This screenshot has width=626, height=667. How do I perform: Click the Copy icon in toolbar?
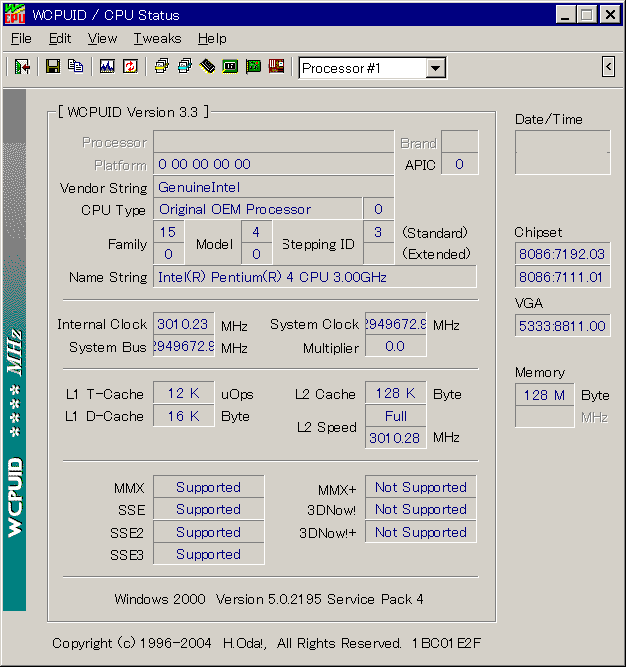click(76, 67)
